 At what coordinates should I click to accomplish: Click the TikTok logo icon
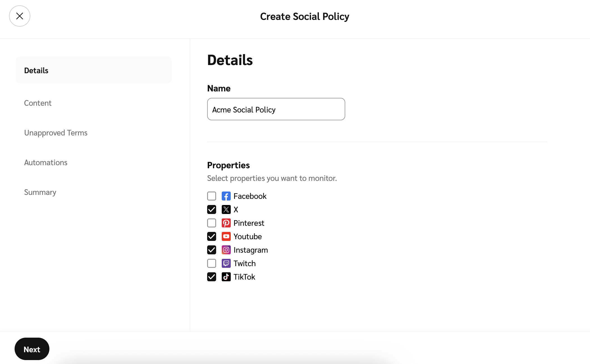click(226, 277)
